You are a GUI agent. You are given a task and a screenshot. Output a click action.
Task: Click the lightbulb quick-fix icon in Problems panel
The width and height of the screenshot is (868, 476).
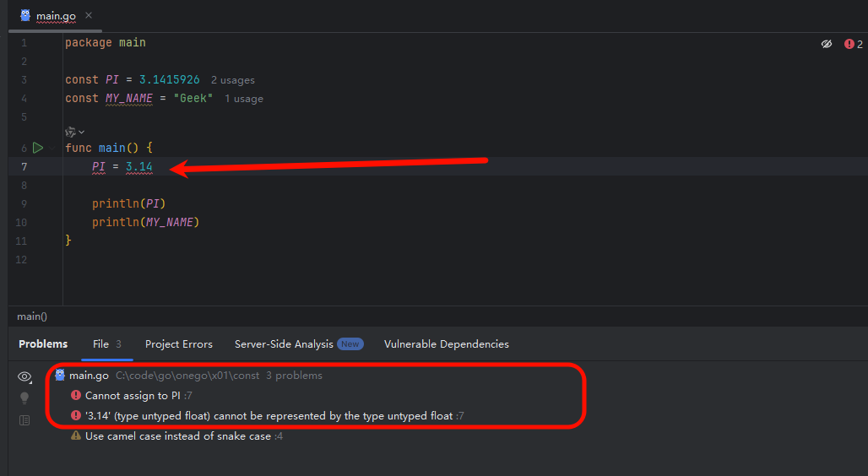(24, 398)
